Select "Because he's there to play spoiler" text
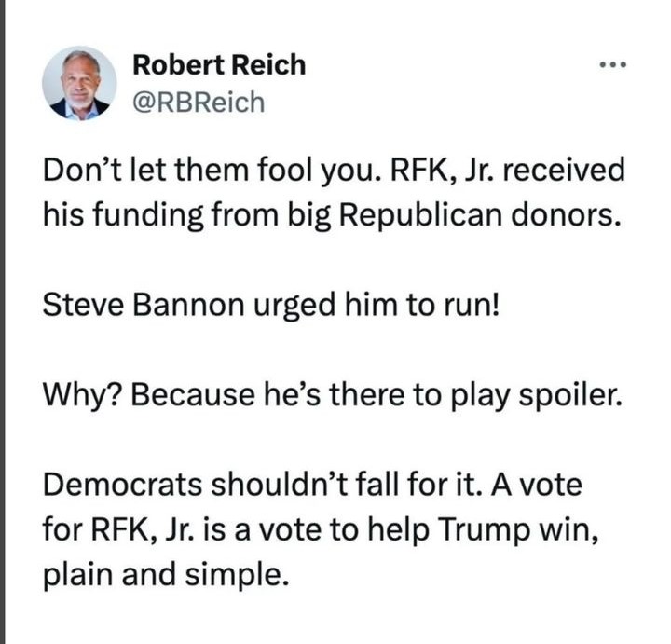Image resolution: width=671 pixels, height=644 pixels. (x=377, y=395)
